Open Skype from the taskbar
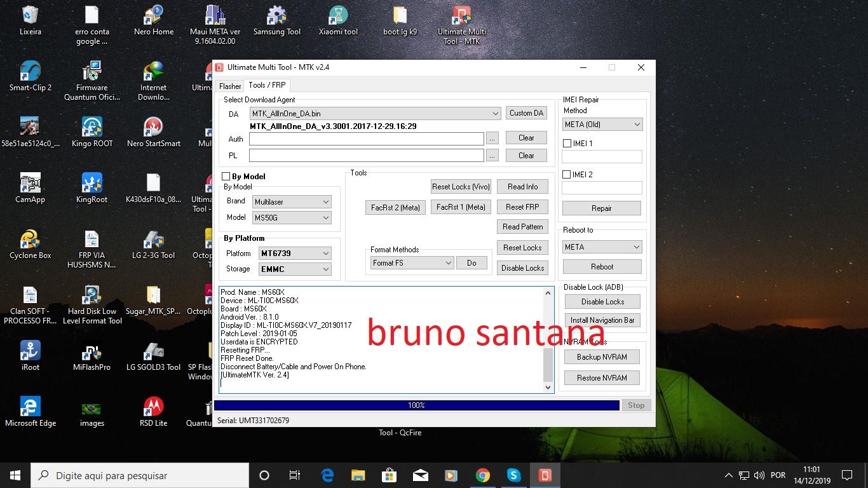Screen dimensions: 868x488 [x=513, y=475]
